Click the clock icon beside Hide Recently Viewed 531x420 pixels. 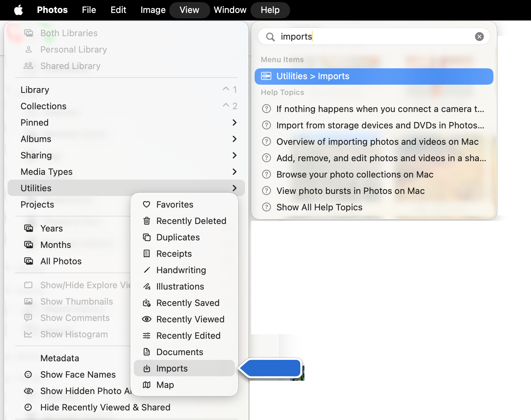28,407
